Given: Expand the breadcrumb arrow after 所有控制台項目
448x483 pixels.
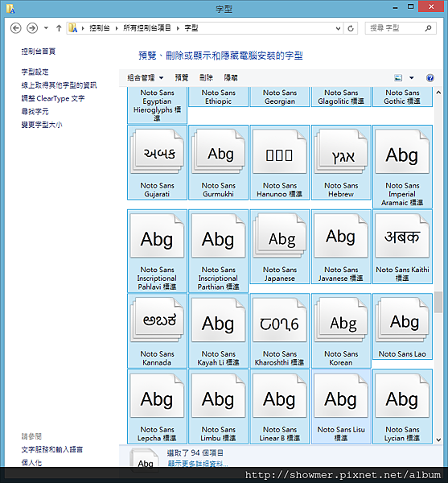Looking at the screenshot, I should point(178,28).
